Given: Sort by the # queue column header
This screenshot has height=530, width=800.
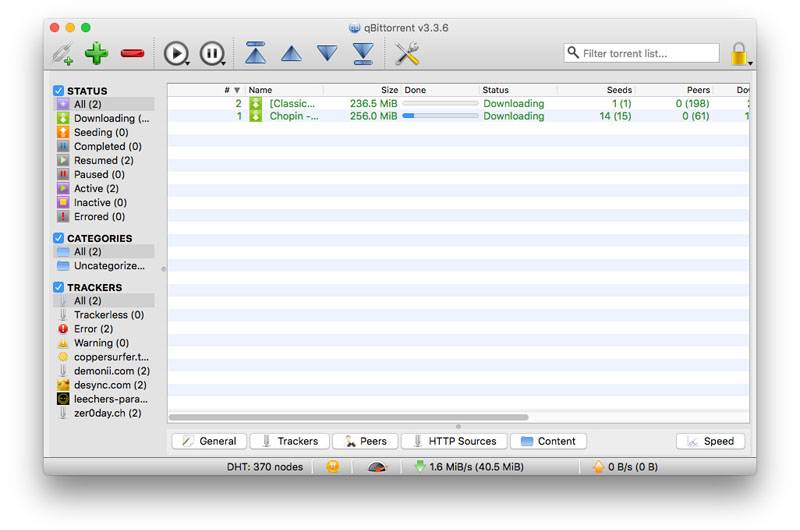Looking at the screenshot, I should [x=207, y=90].
